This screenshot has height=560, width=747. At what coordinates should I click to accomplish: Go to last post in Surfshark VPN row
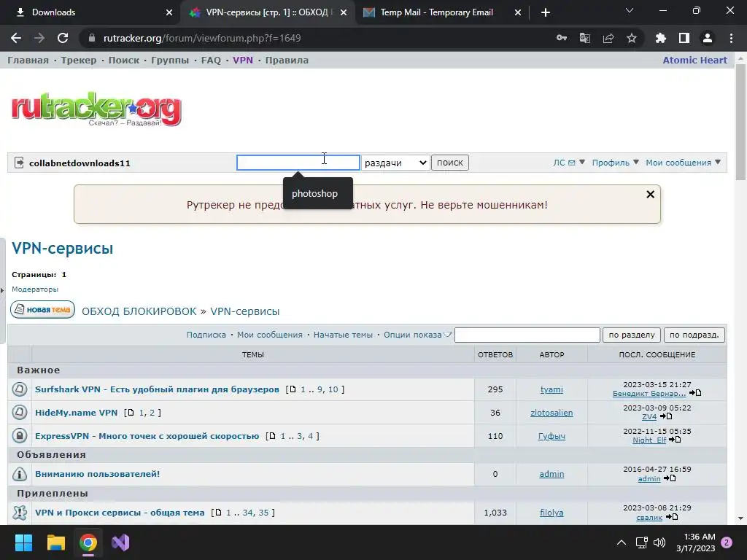[695, 393]
